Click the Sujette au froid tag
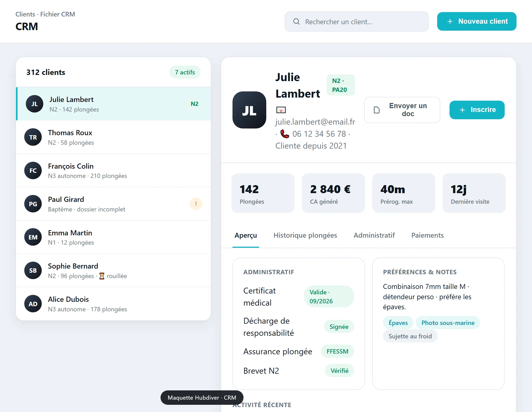 (410, 336)
